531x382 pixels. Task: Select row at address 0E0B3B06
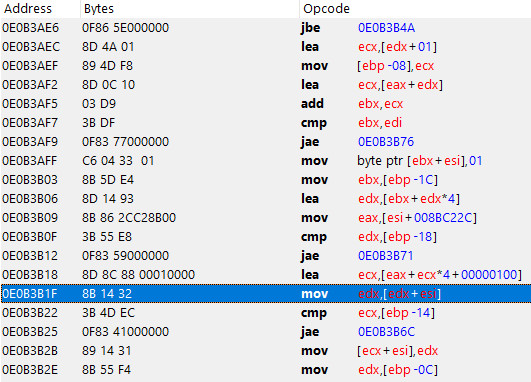pyautogui.click(x=266, y=198)
